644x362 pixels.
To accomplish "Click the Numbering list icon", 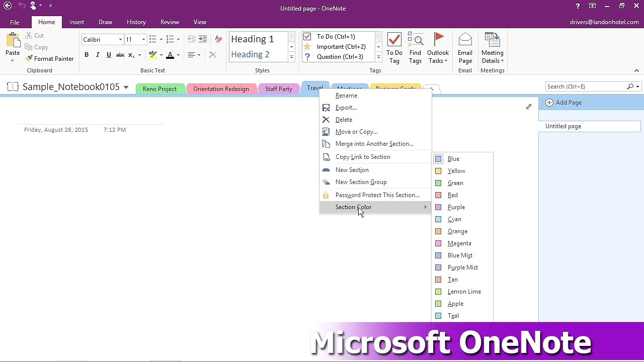I will (170, 39).
